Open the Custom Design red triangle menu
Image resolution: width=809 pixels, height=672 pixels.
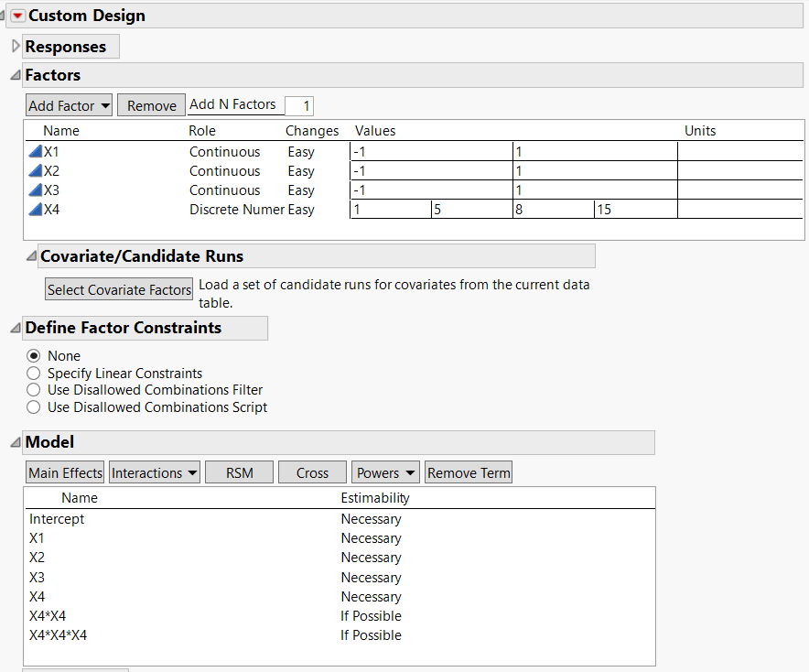click(17, 16)
